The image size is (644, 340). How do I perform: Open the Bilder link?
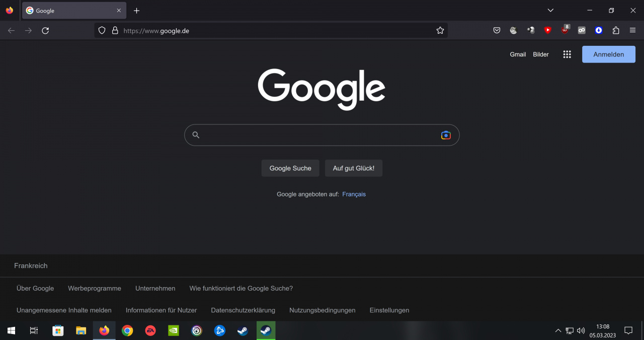(541, 54)
